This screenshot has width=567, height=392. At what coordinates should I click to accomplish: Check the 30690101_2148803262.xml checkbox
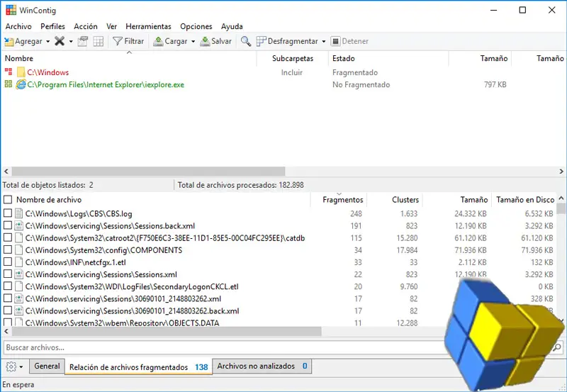point(8,298)
